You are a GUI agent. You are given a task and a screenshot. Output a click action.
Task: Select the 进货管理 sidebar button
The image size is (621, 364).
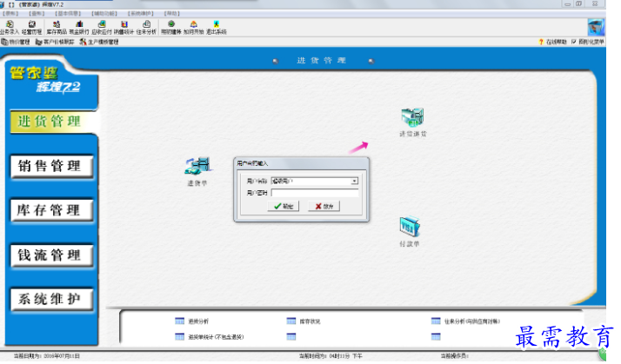click(x=53, y=122)
